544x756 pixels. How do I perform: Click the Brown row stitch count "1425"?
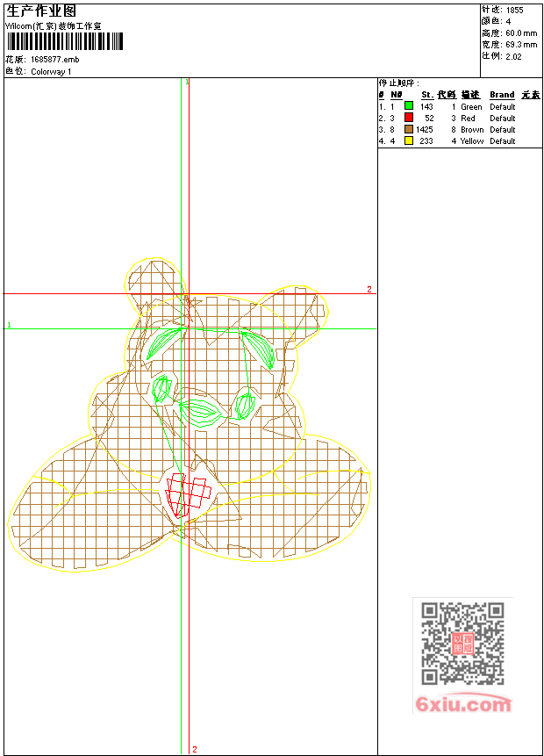(425, 130)
